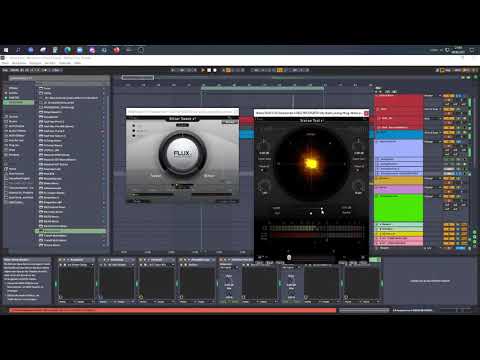Arm recording with the transport Record button
Image resolution: width=480 pixels, height=360 pixels.
(x=215, y=70)
